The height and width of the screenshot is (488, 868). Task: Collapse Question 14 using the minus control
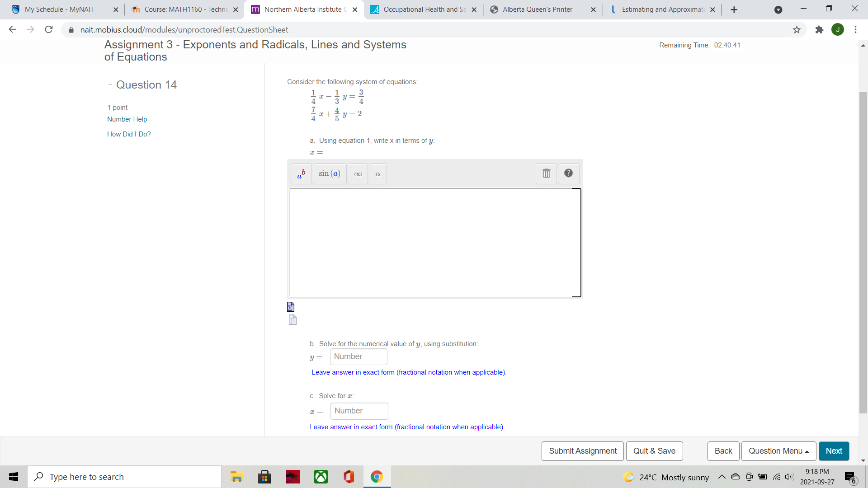click(109, 84)
